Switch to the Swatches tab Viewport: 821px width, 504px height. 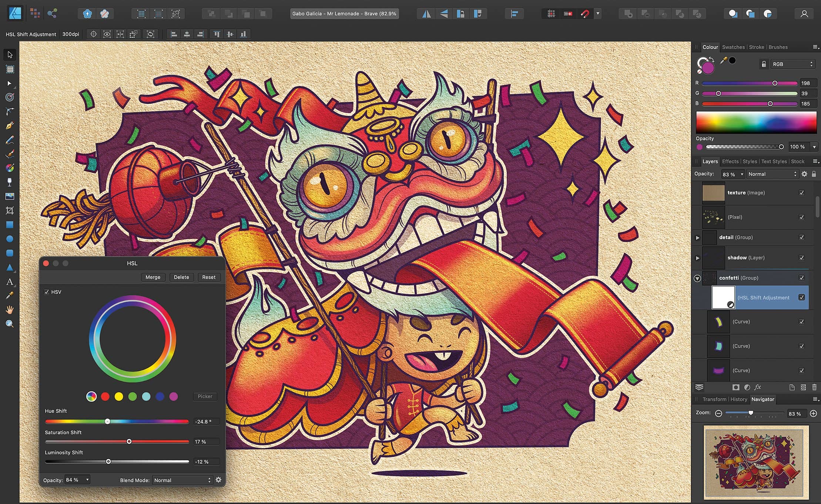pyautogui.click(x=733, y=47)
